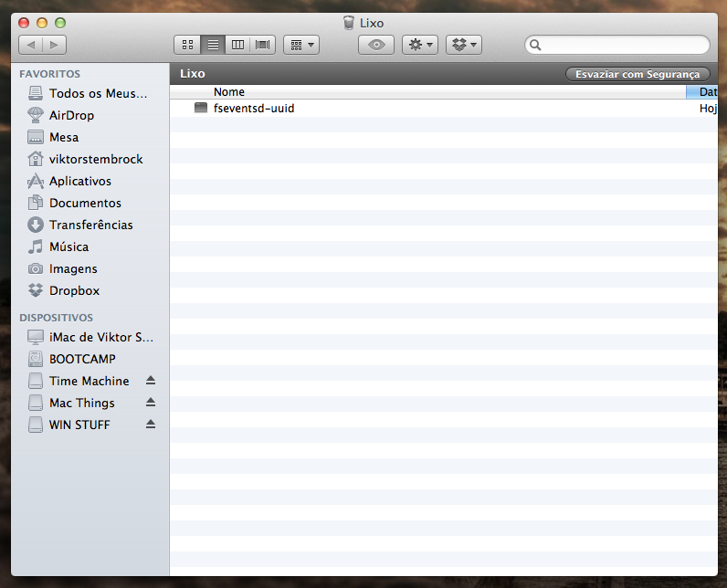Screen dimensions: 727x588
Task: Click the DISPOSITIVOS section header
Action: coord(56,318)
